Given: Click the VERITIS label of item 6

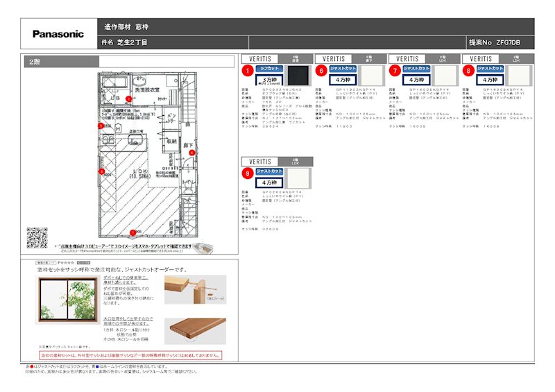Looking at the screenshot, I should [334, 59].
